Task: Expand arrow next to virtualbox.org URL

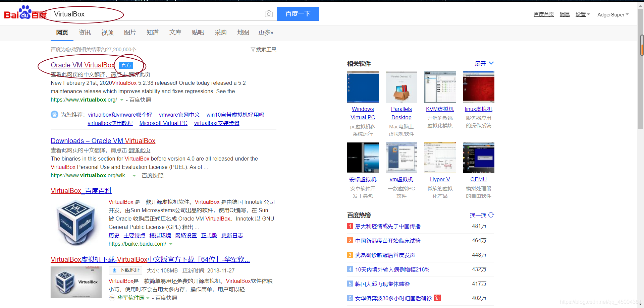Action: click(x=122, y=100)
